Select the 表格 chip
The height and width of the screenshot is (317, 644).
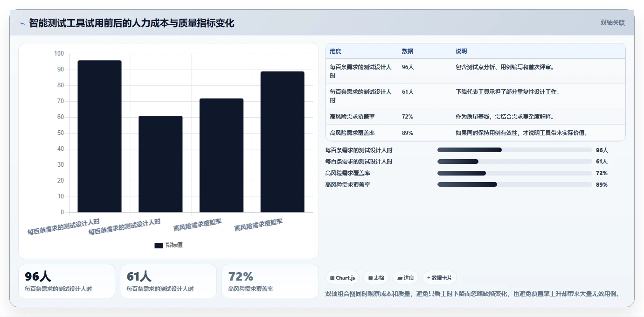(376, 278)
